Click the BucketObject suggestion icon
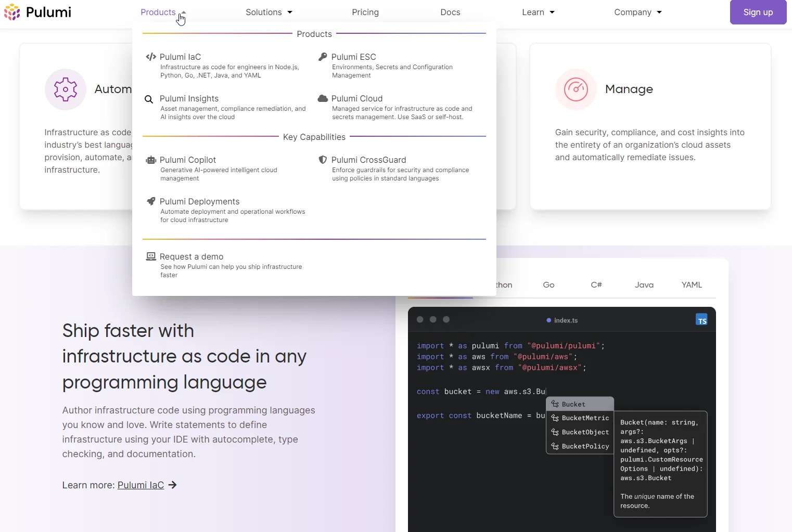The width and height of the screenshot is (792, 532). coord(555,432)
